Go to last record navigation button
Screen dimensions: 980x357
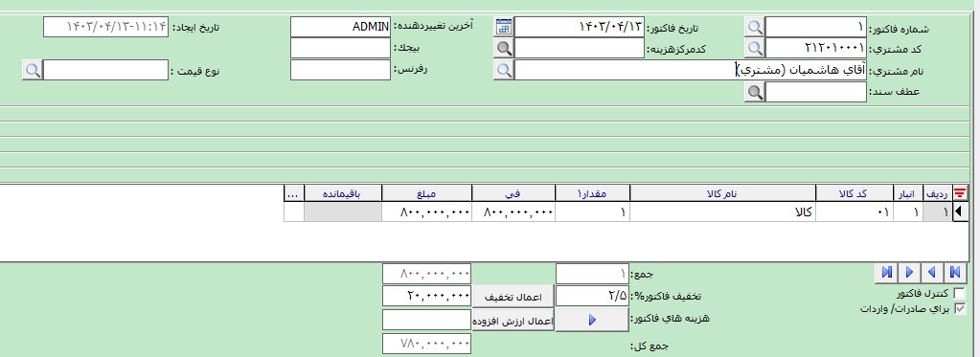(886, 272)
